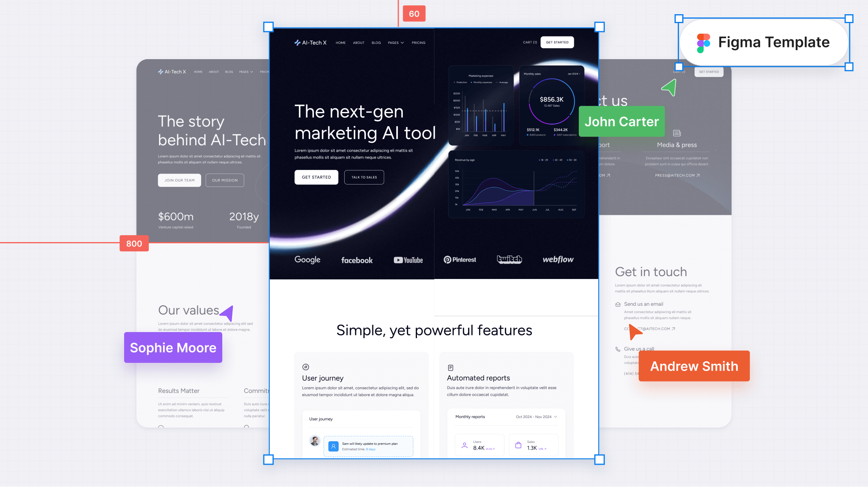The height and width of the screenshot is (487, 868).
Task: Click the BLOG menu item in navigation
Action: 376,42
